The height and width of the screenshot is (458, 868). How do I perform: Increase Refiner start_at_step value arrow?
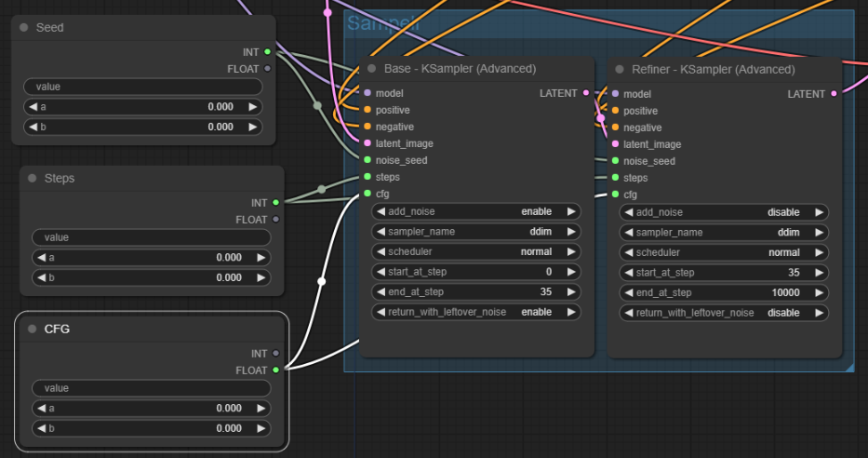(820, 273)
